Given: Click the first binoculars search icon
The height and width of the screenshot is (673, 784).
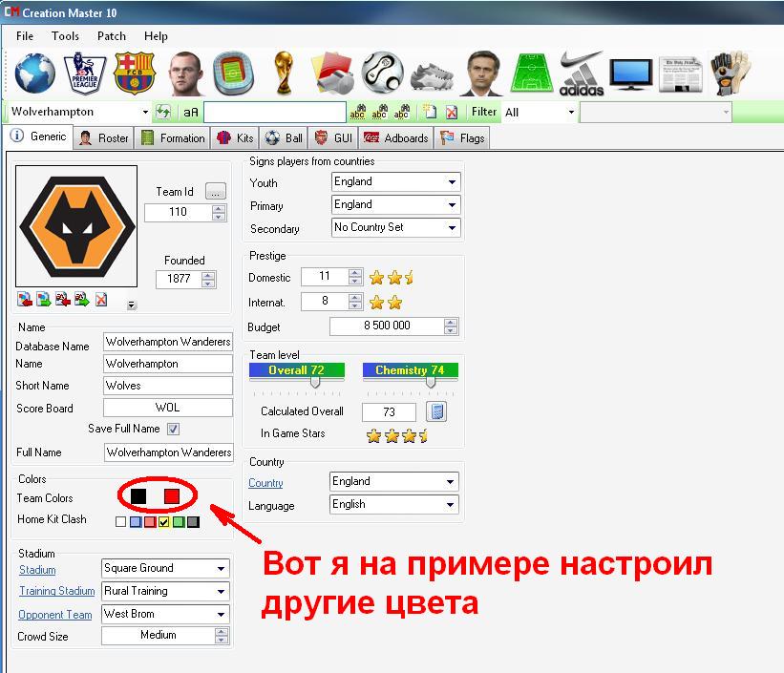Looking at the screenshot, I should pos(357,112).
